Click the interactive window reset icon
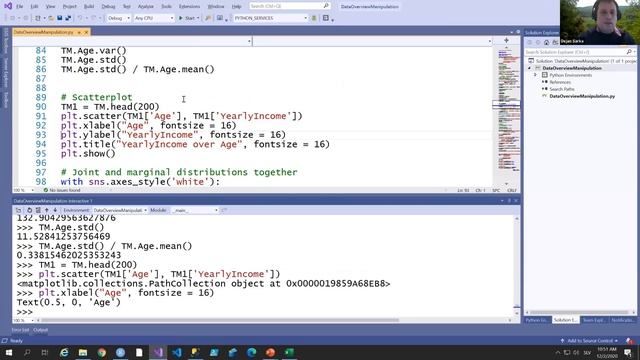Image resolution: width=640 pixels, height=360 pixels. [29, 210]
